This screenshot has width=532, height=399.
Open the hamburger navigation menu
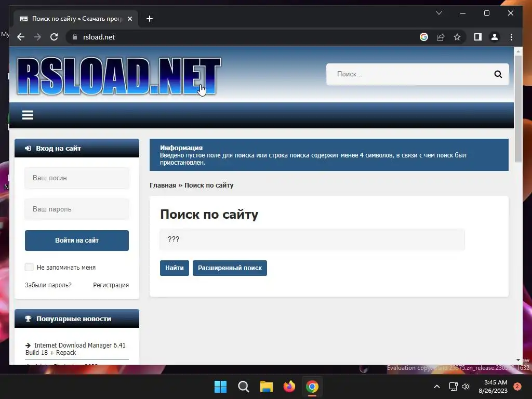28,115
